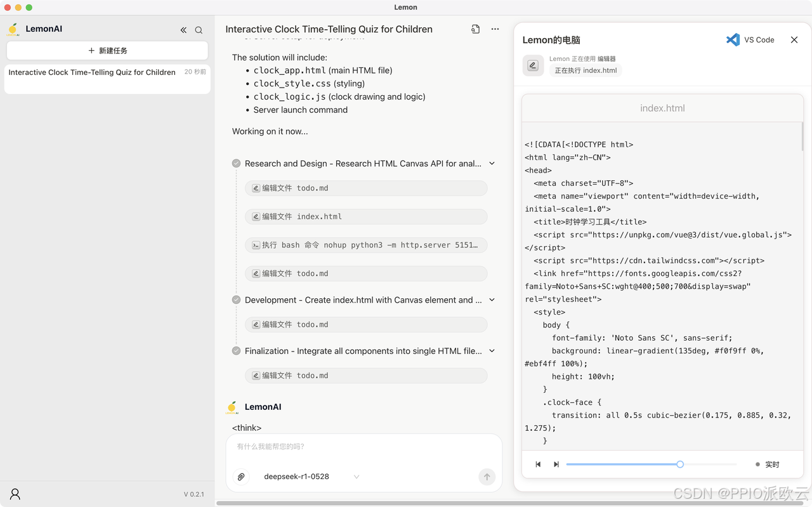812x507 pixels.
Task: Click the Finalization step check status icon
Action: (237, 351)
